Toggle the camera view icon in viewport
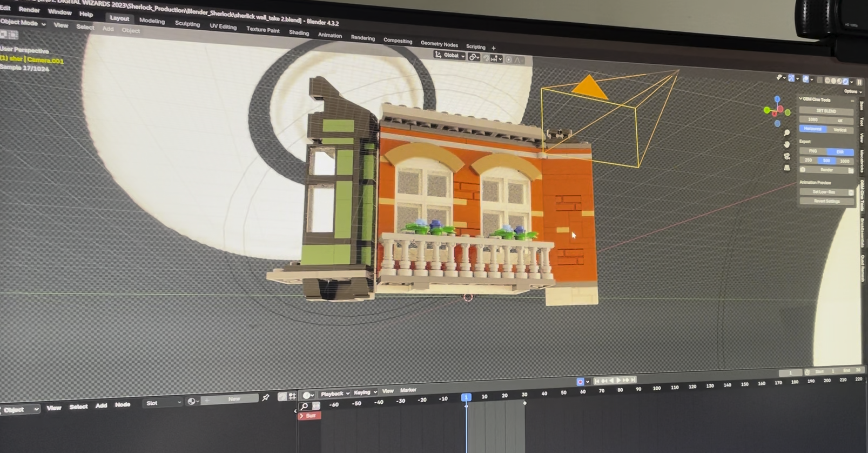868x453 pixels. [x=787, y=156]
